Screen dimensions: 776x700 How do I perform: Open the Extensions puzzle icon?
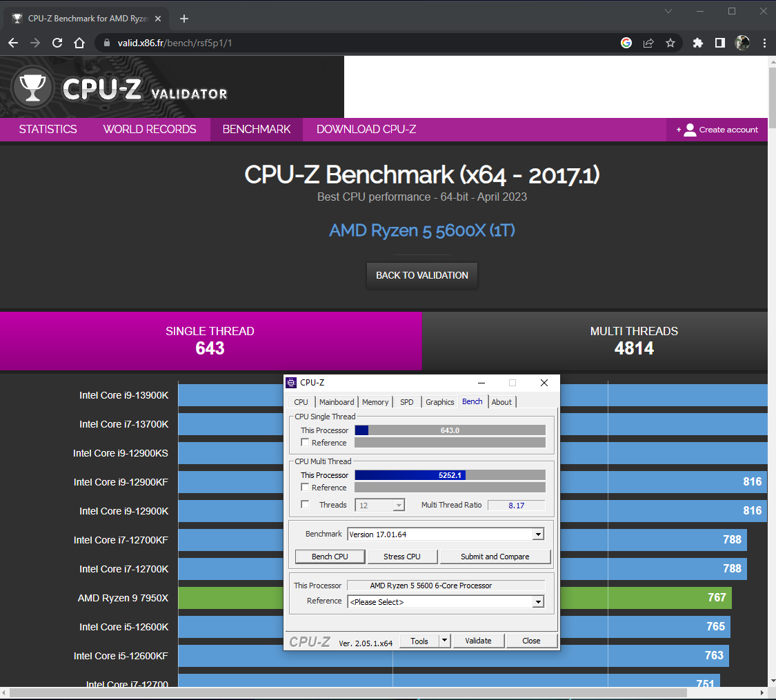click(x=698, y=43)
